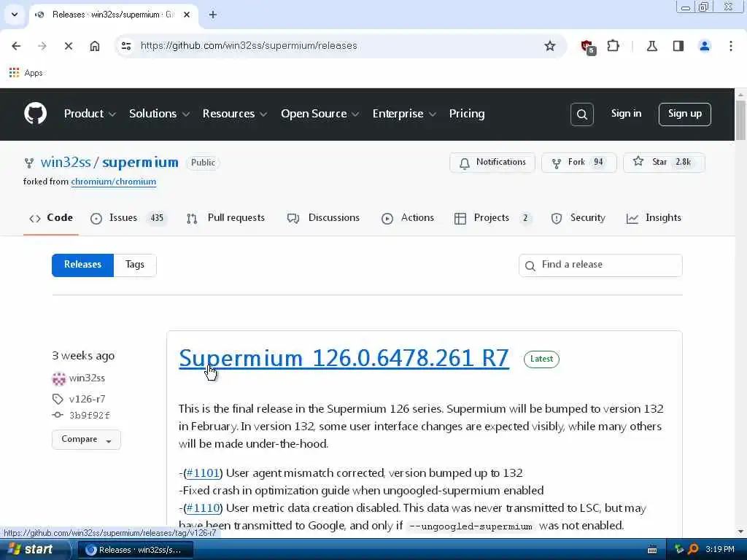The width and height of the screenshot is (747, 560).
Task: Select the Tags toggle button
Action: [135, 265]
